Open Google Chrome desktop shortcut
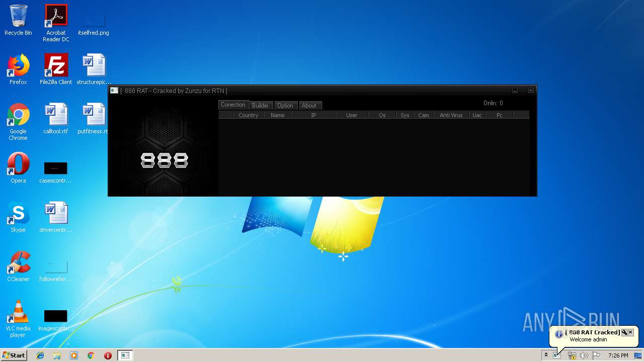Image resolution: width=644 pixels, height=362 pixels. 18,122
